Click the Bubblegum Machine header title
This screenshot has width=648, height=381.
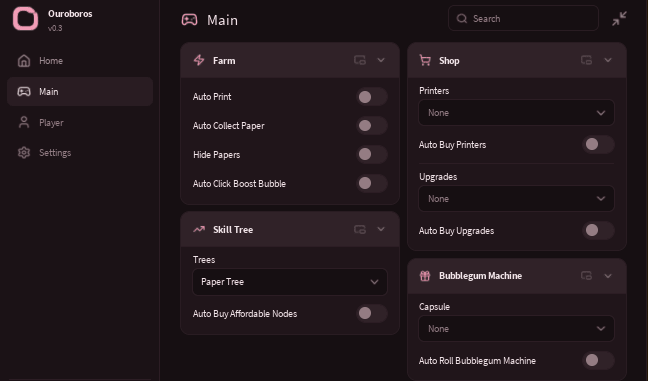pos(480,276)
